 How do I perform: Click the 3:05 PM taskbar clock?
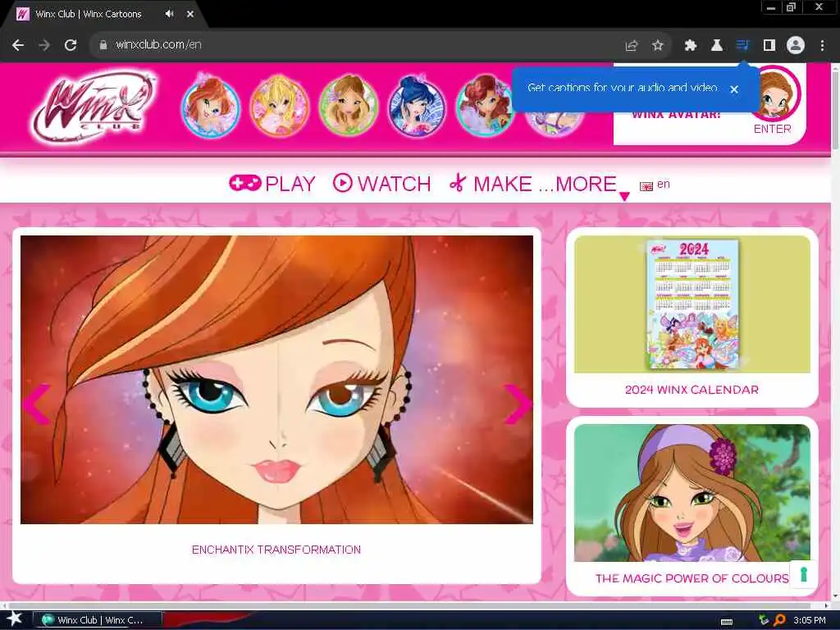810,620
